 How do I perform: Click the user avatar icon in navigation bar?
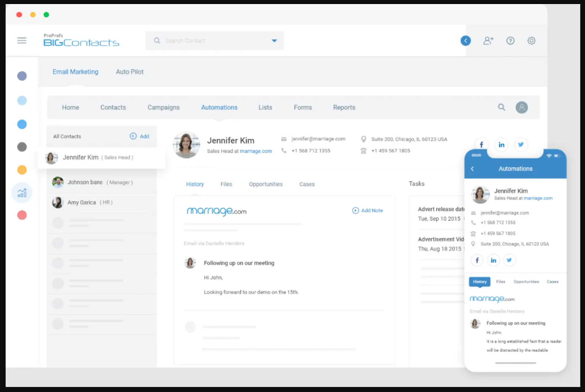tap(521, 107)
